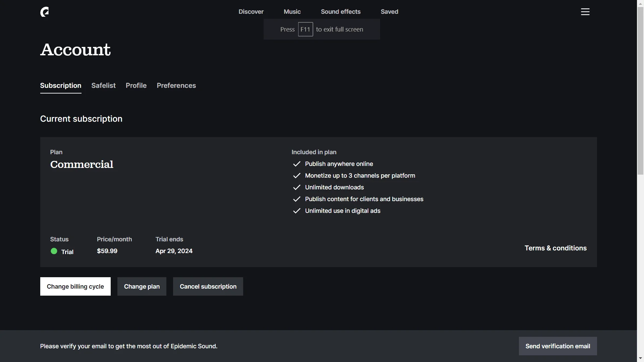
Task: Click Change billing cycle button
Action: [75, 286]
